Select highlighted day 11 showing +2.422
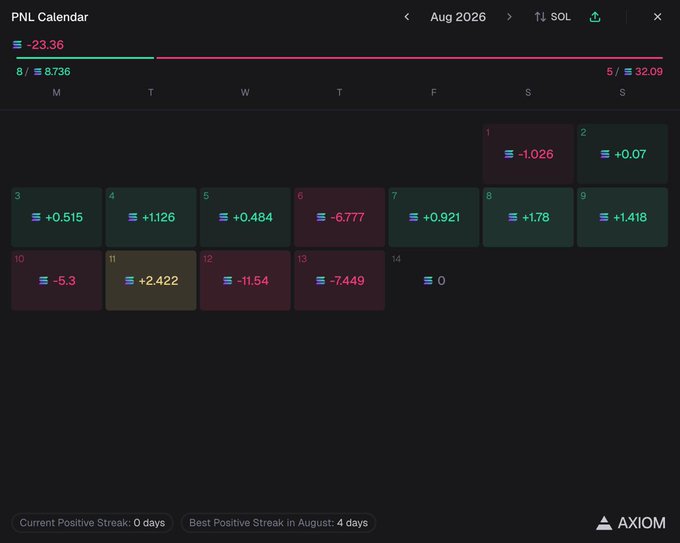 [x=151, y=280]
